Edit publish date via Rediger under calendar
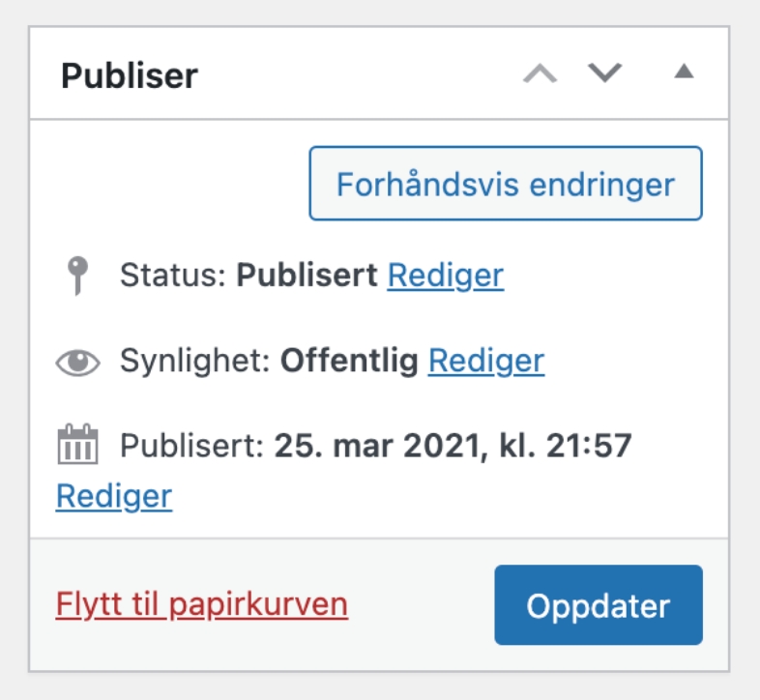 pos(114,496)
